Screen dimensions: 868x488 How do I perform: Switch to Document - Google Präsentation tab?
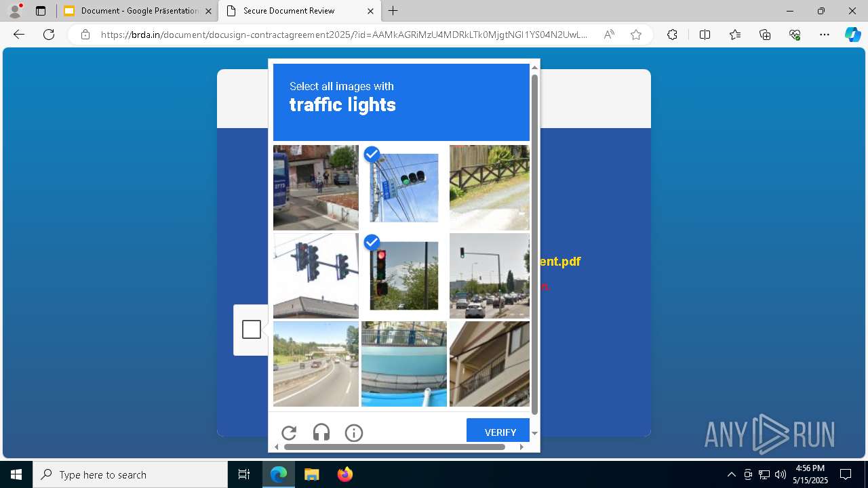138,11
